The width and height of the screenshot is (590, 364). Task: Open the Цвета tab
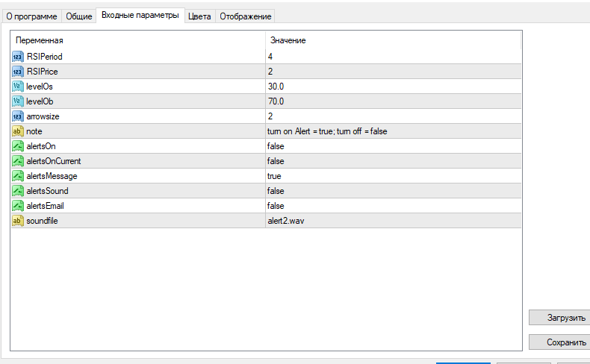click(x=199, y=16)
